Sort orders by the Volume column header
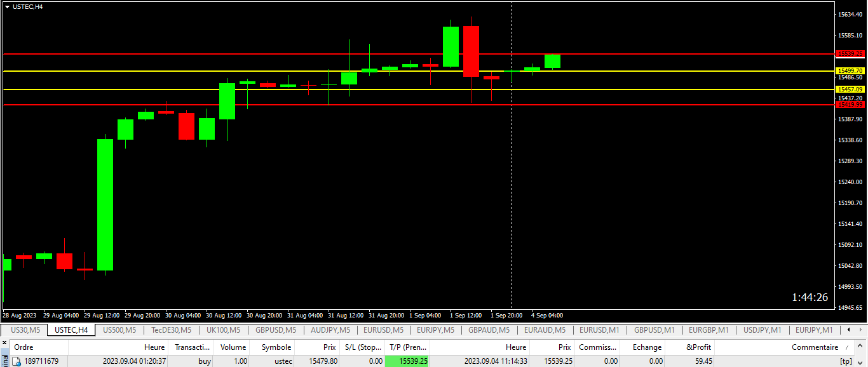868x367 pixels. click(x=233, y=347)
